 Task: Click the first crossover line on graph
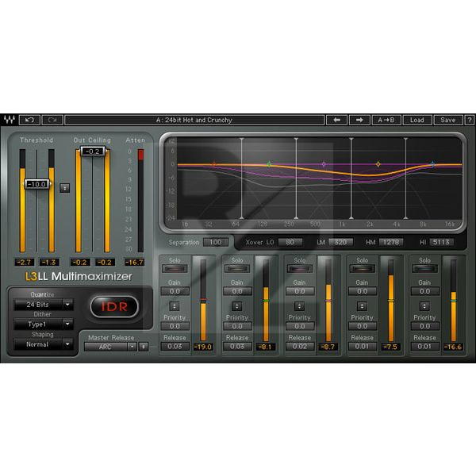[242, 178]
